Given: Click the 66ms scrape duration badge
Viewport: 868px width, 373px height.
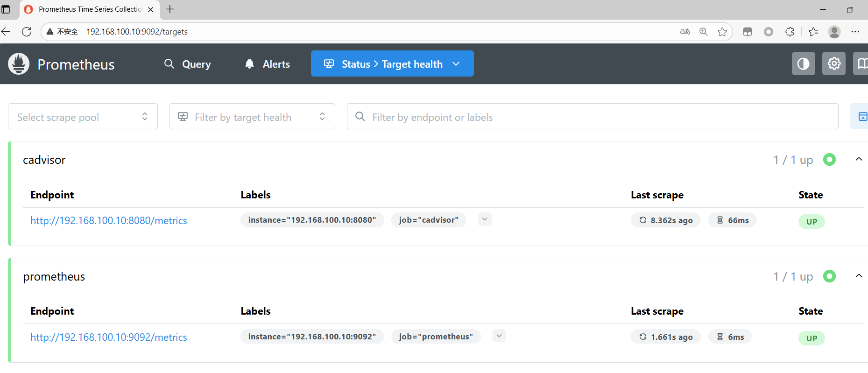Looking at the screenshot, I should (733, 220).
